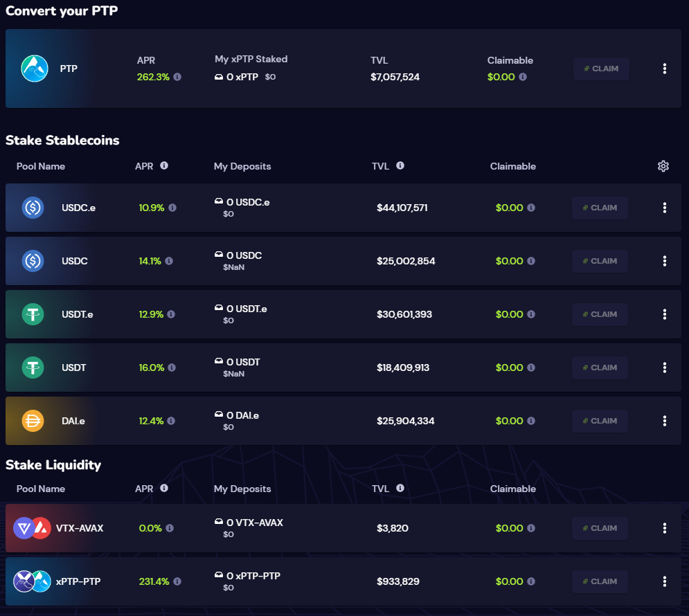Click the USDC coin icon
The image size is (689, 616).
pyautogui.click(x=33, y=261)
